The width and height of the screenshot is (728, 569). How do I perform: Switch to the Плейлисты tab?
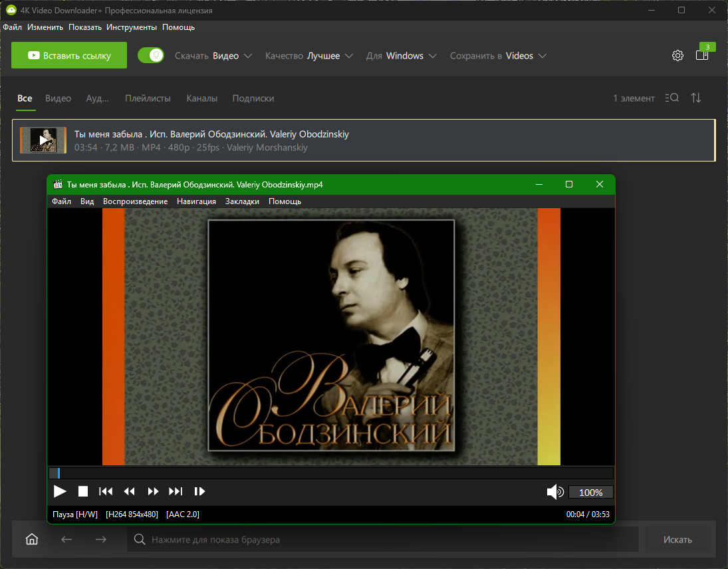148,98
